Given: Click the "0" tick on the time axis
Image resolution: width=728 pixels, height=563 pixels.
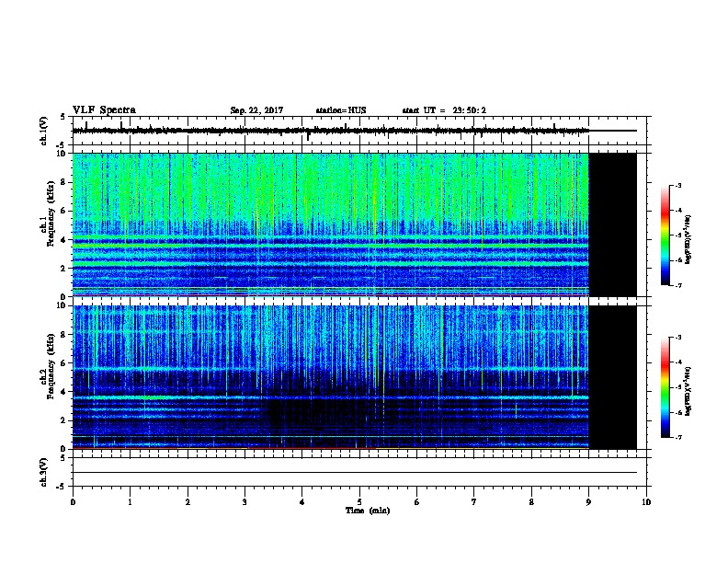Looking at the screenshot, I should pos(73,502).
